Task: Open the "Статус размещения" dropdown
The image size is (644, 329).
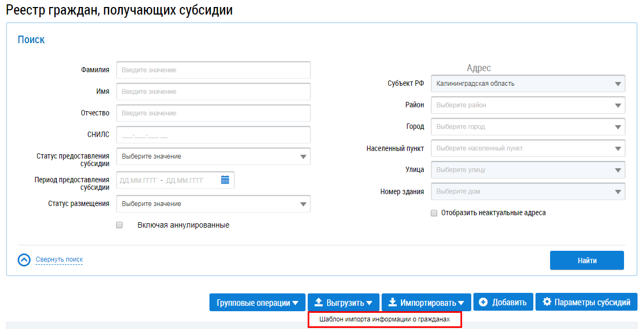Action: 213,204
